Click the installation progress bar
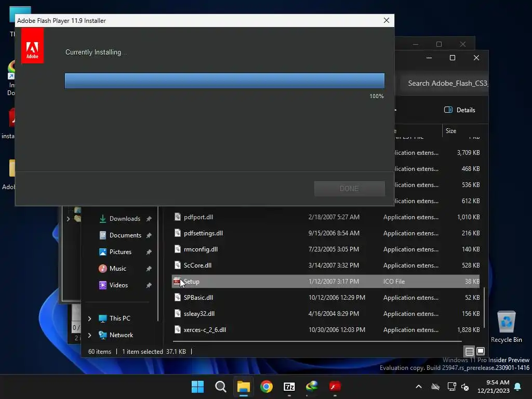 coord(224,81)
